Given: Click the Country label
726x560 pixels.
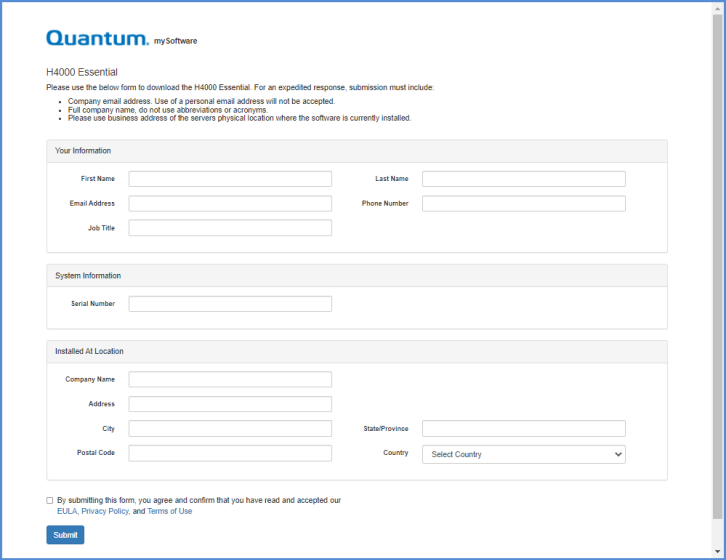Looking at the screenshot, I should pyautogui.click(x=396, y=453).
